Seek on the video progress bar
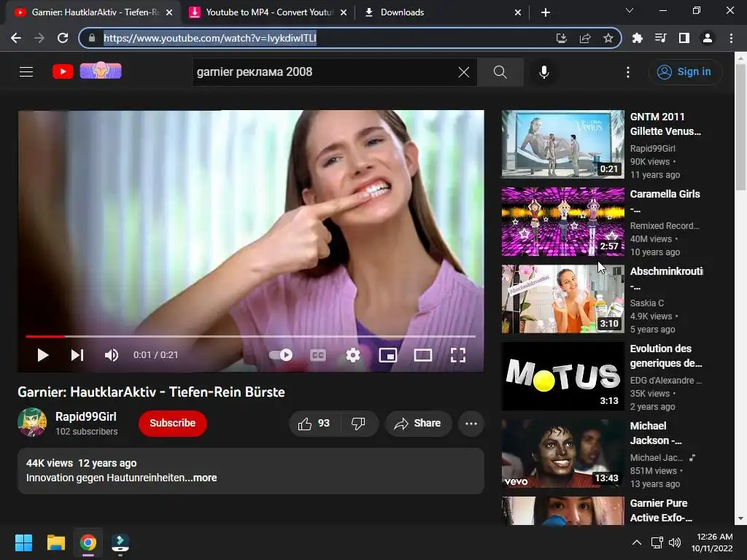Image resolution: width=747 pixels, height=560 pixels. point(251,336)
